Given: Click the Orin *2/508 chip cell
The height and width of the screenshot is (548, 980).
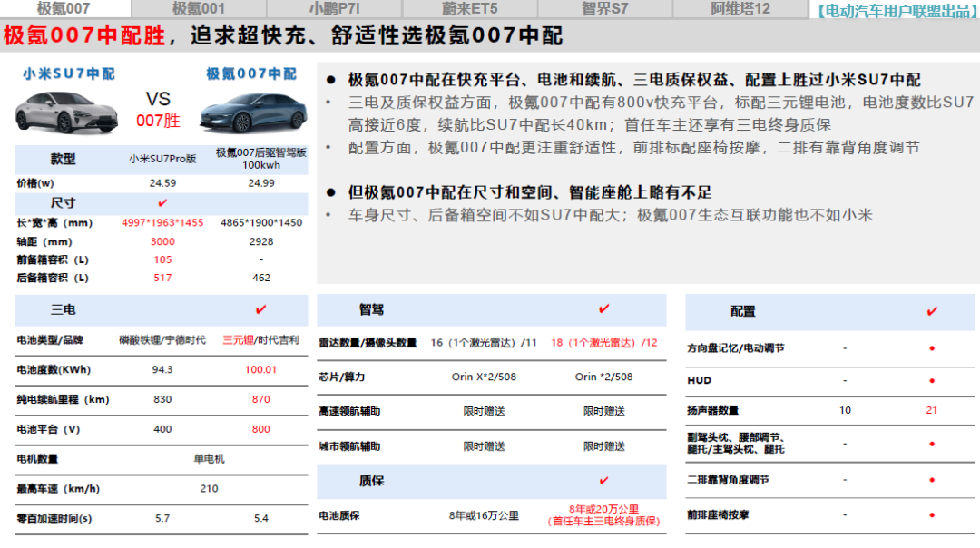Looking at the screenshot, I should [x=603, y=377].
